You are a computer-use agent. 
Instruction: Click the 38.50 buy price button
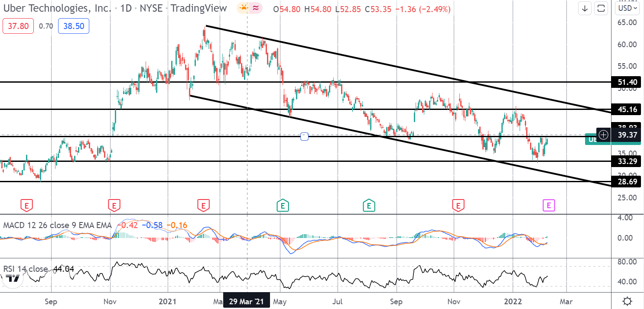[74, 26]
